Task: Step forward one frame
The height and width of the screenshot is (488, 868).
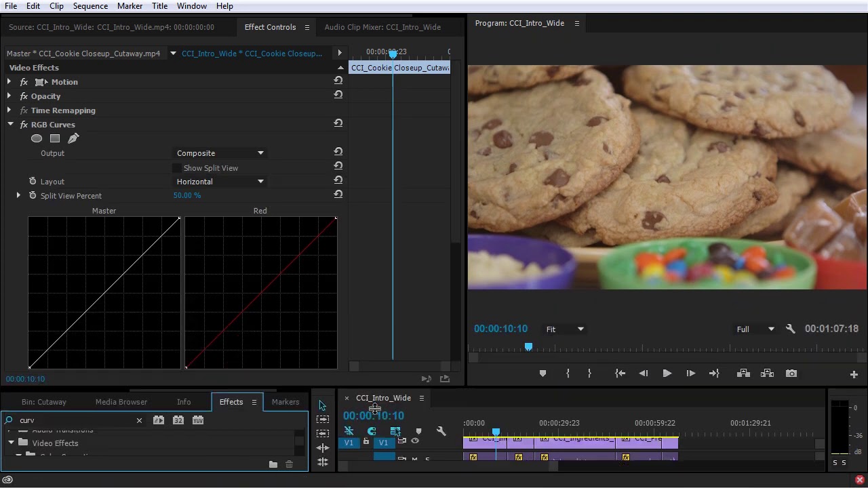Action: tap(690, 373)
